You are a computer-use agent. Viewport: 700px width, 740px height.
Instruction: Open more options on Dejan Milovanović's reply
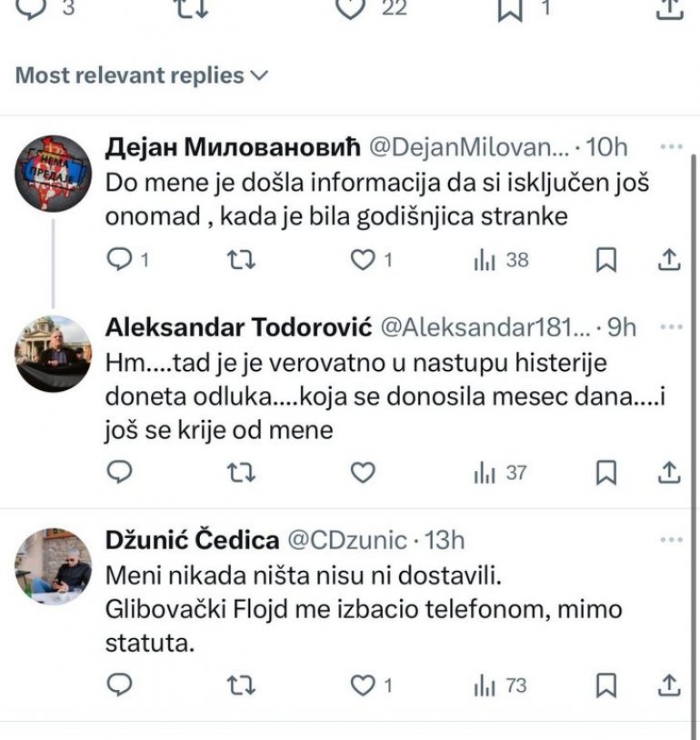[671, 148]
